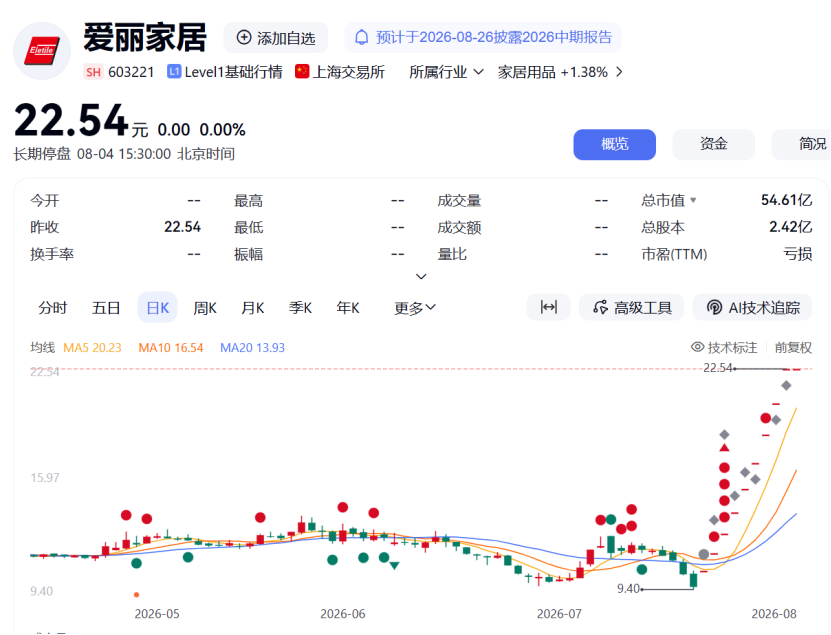Click the chart width-fit icon button
Viewport: 831px width, 635px height.
pos(549,307)
